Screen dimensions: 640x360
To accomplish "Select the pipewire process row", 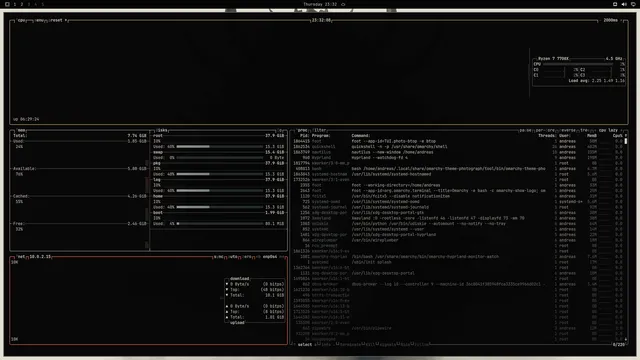I will click(x=458, y=328).
